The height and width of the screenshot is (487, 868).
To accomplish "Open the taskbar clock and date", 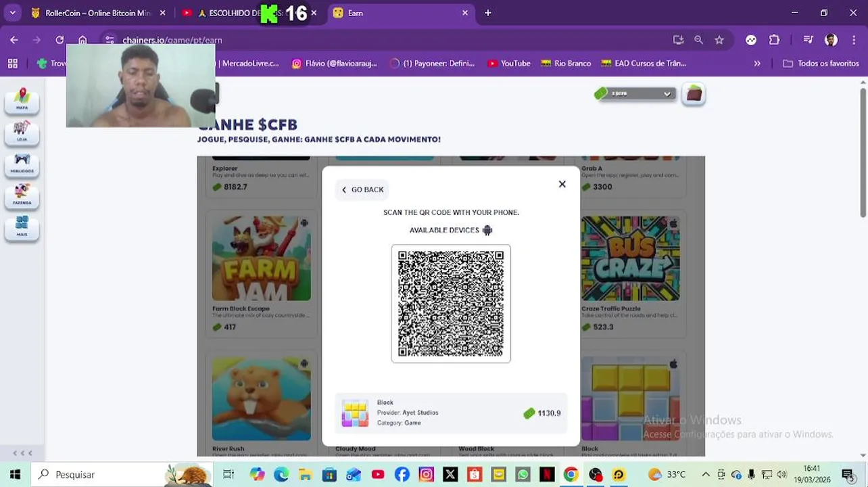I will coord(812,474).
